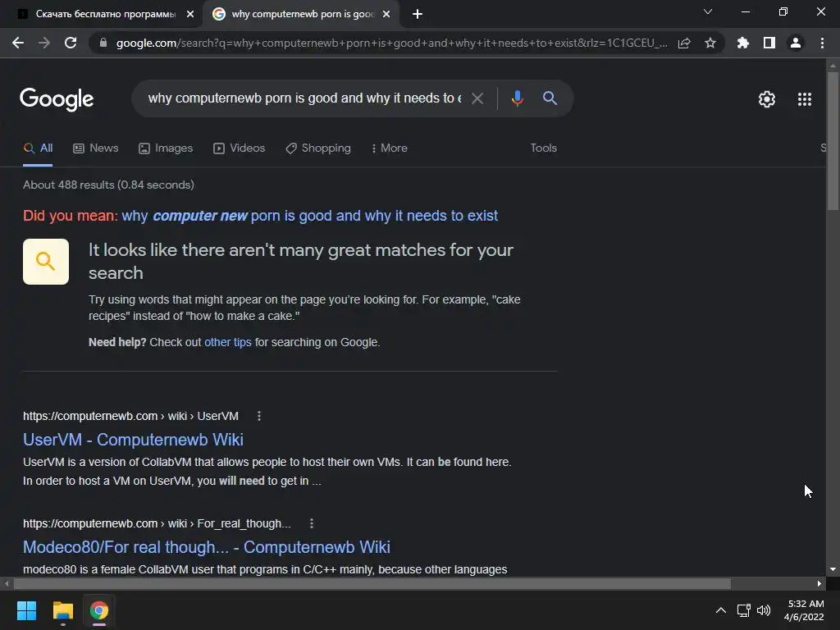Click scrollbar down arrow
Screen dimensions: 840x630
point(833,569)
